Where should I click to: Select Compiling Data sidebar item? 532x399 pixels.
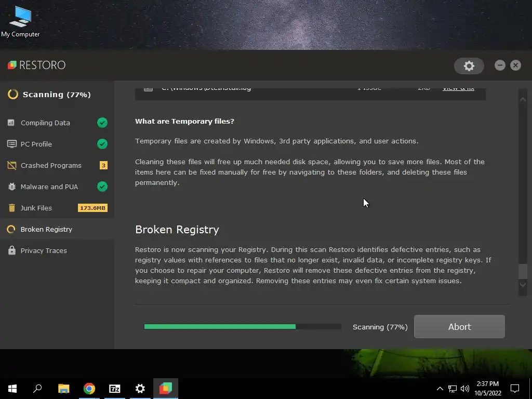point(57,123)
